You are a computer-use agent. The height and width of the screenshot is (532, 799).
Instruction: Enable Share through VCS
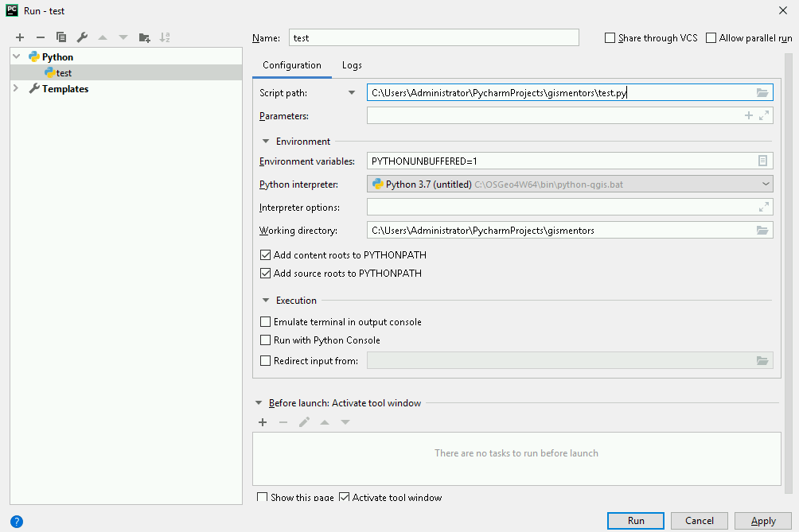[610, 37]
